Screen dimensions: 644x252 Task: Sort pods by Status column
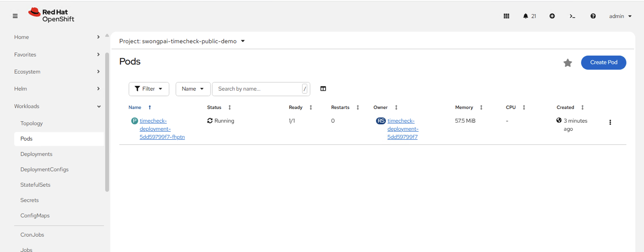[219, 107]
